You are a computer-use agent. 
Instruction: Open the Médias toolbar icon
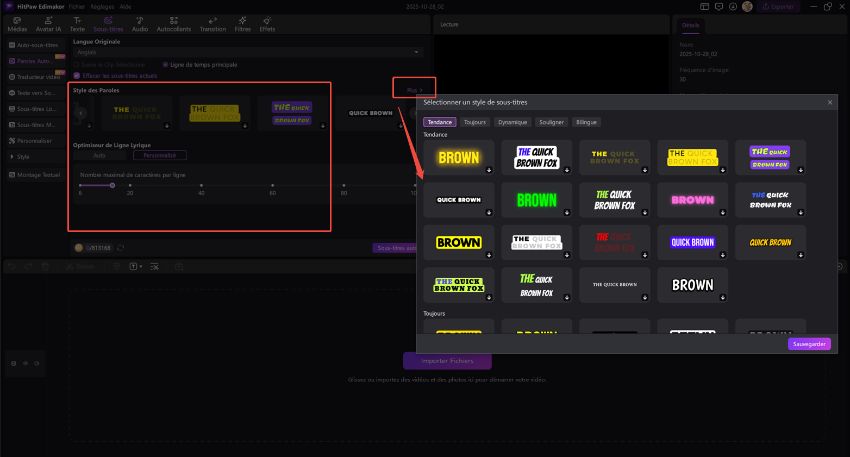click(18, 23)
